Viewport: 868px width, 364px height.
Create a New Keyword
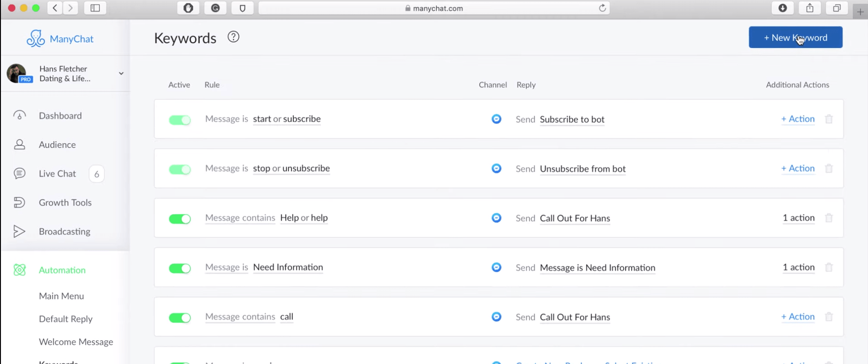(796, 37)
